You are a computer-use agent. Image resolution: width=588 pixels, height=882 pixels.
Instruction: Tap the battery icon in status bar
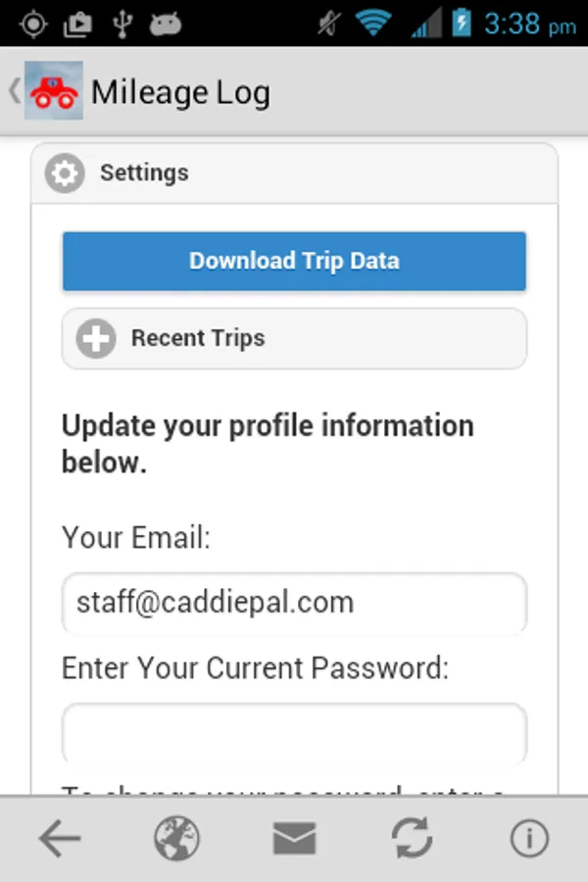462,24
